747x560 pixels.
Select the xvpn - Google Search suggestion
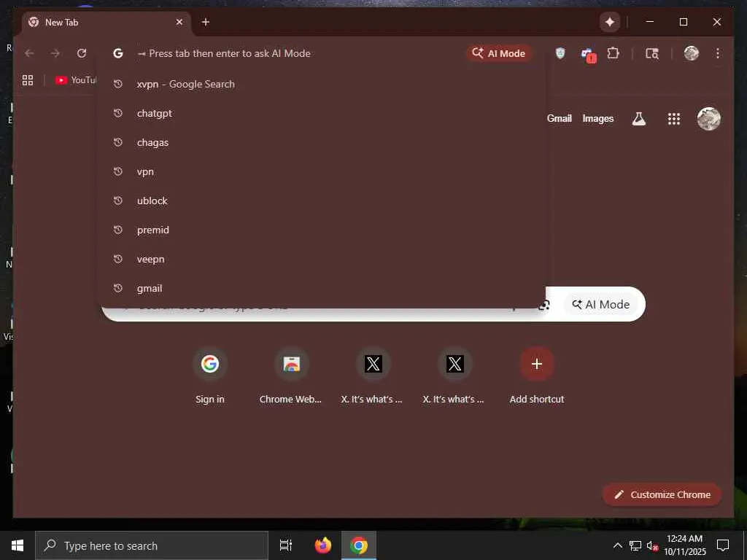point(322,85)
